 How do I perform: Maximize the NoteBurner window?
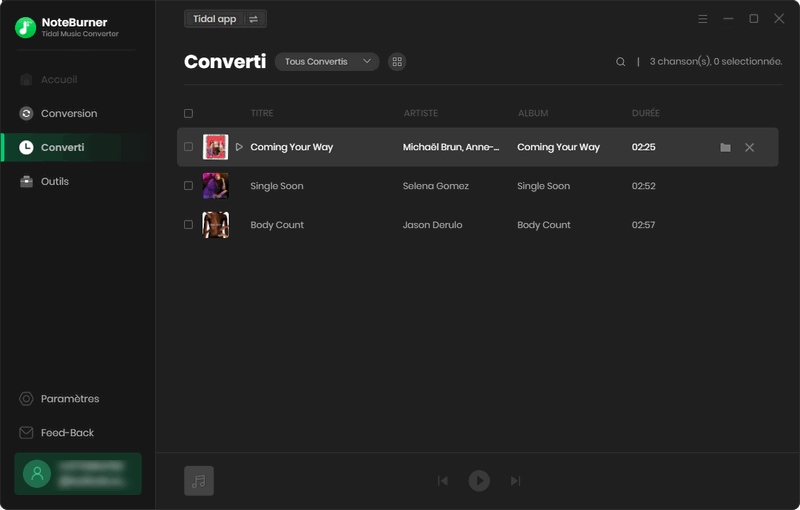tap(754, 19)
